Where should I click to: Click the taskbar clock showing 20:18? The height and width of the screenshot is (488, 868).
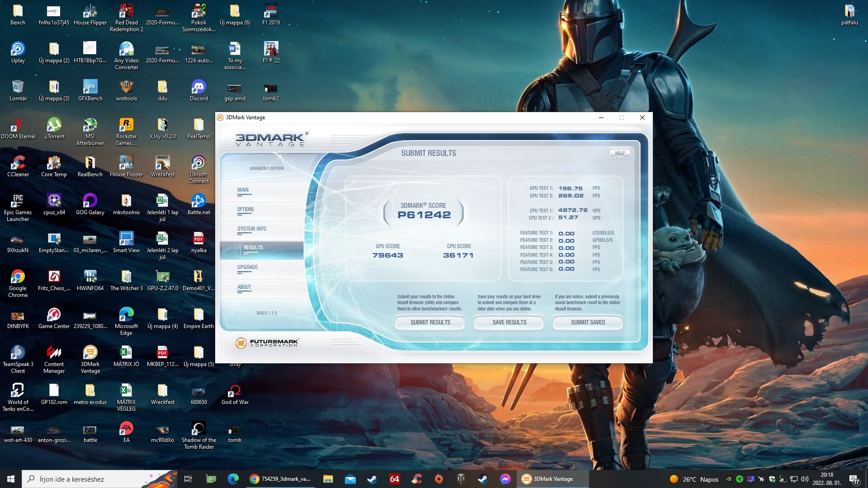(827, 479)
